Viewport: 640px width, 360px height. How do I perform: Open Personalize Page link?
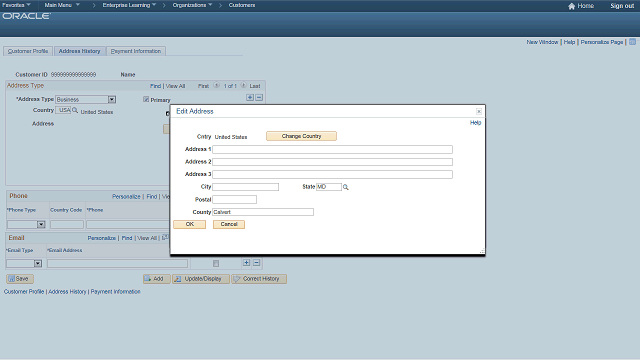tap(602, 42)
